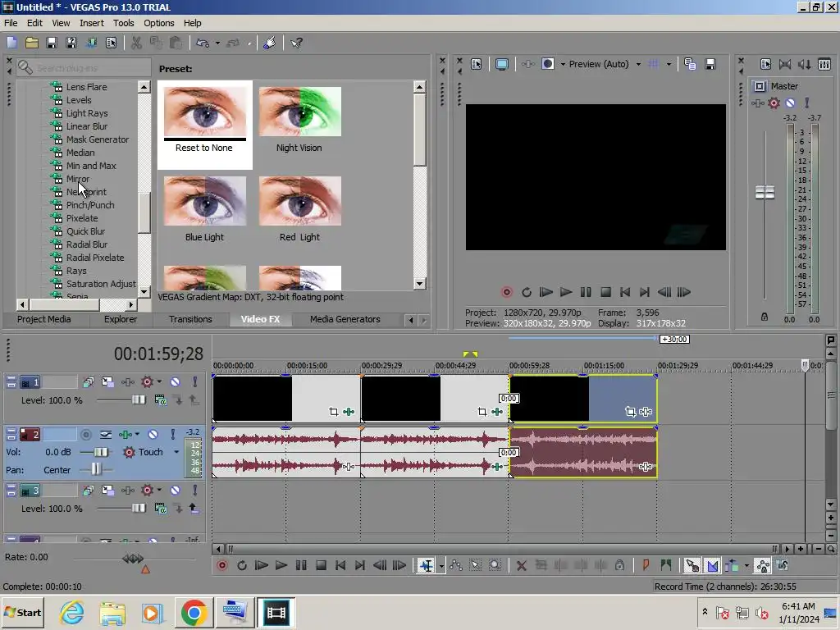Screen dimensions: 840x630
Task: Open Preview (Auto) quality dropdown
Action: [x=638, y=64]
